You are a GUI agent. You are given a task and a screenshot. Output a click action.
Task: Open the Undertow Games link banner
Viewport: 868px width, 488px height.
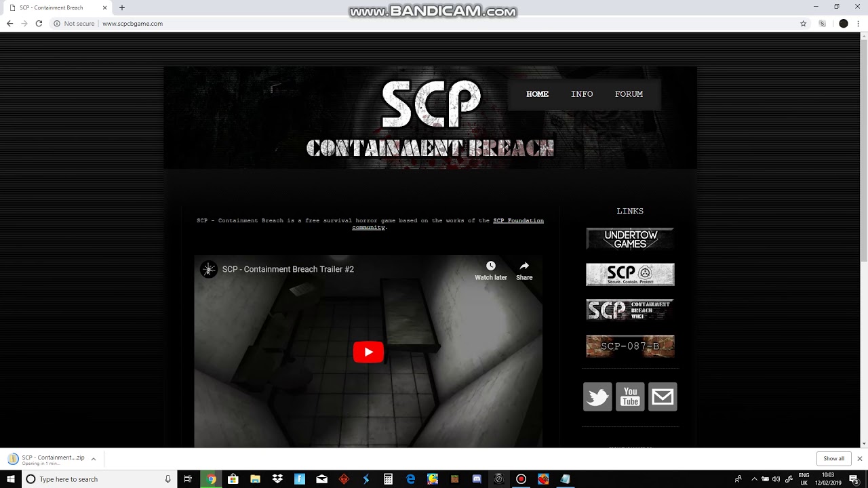tap(630, 239)
